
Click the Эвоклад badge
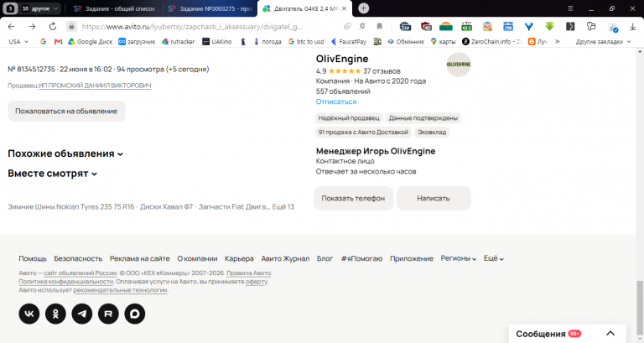(432, 133)
